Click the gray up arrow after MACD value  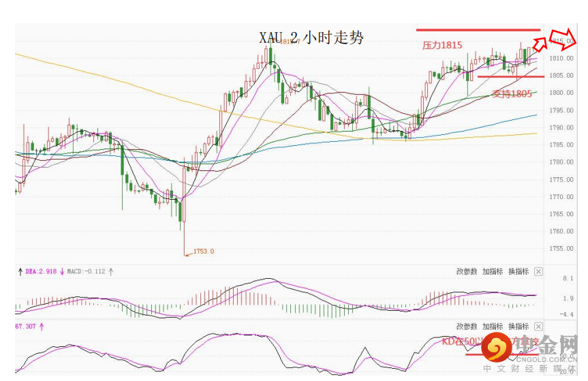click(x=111, y=271)
